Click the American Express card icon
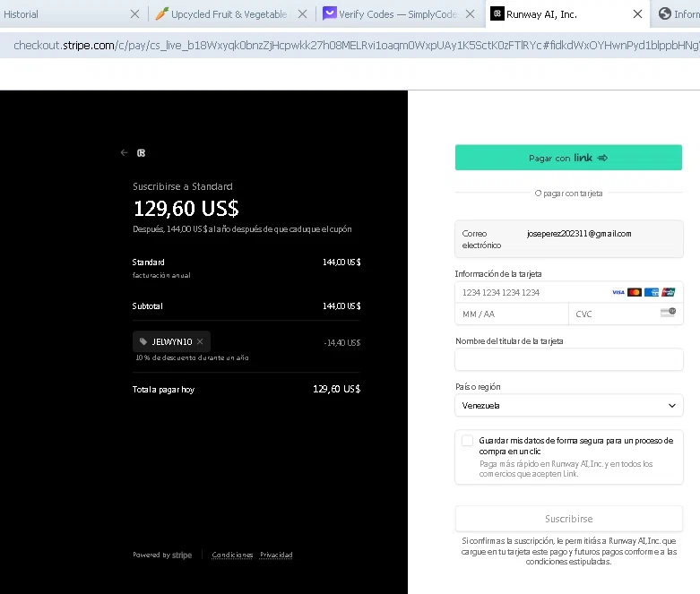Viewport: 700px width, 594px height. pyautogui.click(x=652, y=292)
